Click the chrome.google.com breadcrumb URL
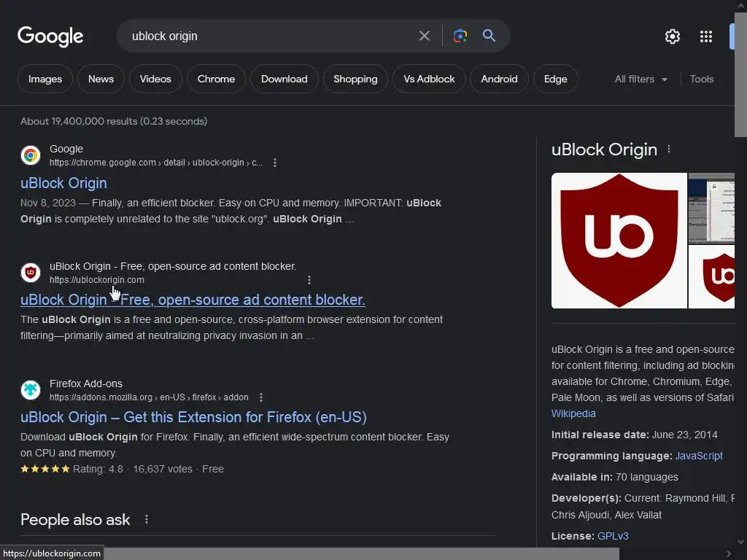 [156, 163]
